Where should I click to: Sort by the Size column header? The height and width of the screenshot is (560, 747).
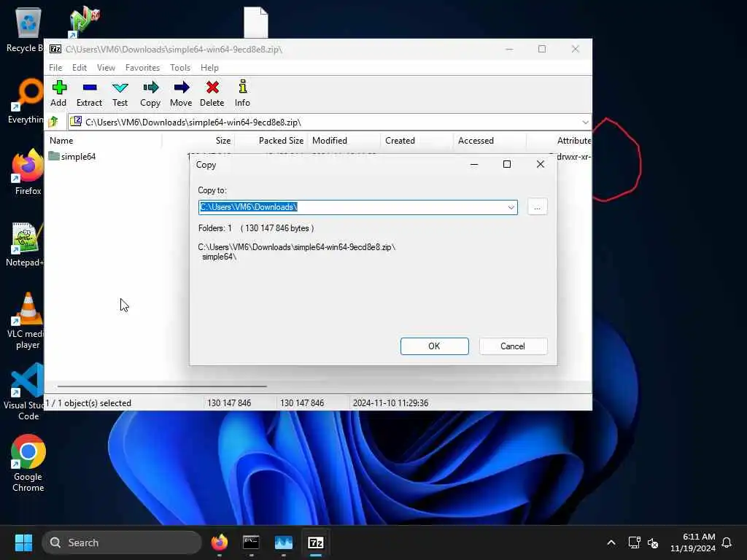coord(198,141)
